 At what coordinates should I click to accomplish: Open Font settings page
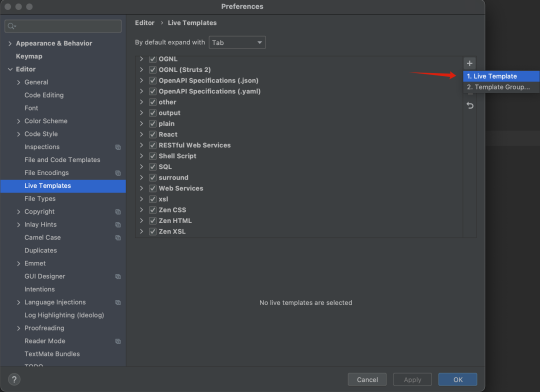coord(31,108)
